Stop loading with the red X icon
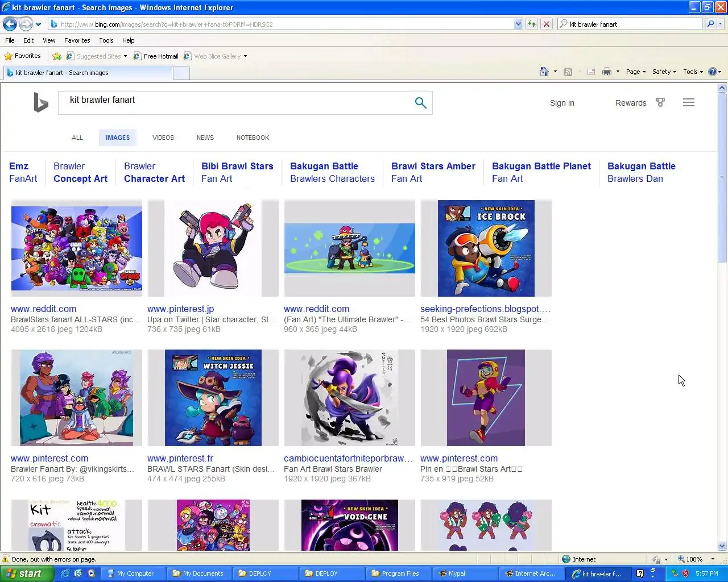Viewport: 728px width, 582px height. pyautogui.click(x=547, y=24)
